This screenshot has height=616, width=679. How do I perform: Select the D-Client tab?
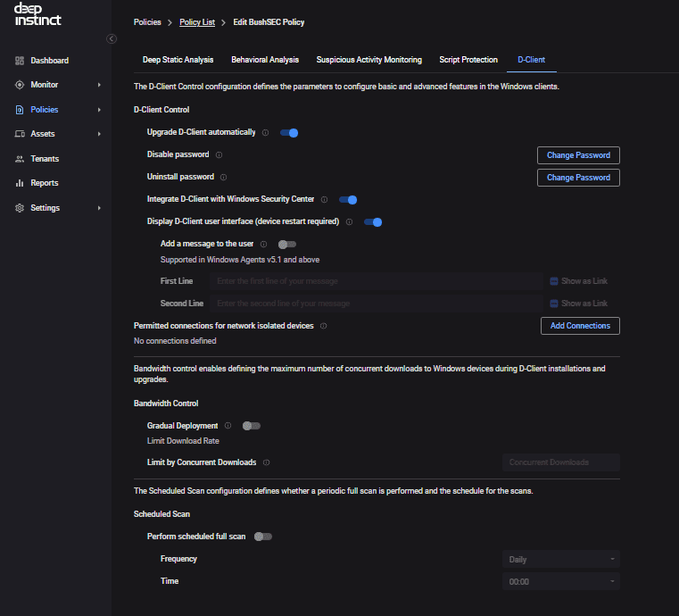pyautogui.click(x=532, y=60)
